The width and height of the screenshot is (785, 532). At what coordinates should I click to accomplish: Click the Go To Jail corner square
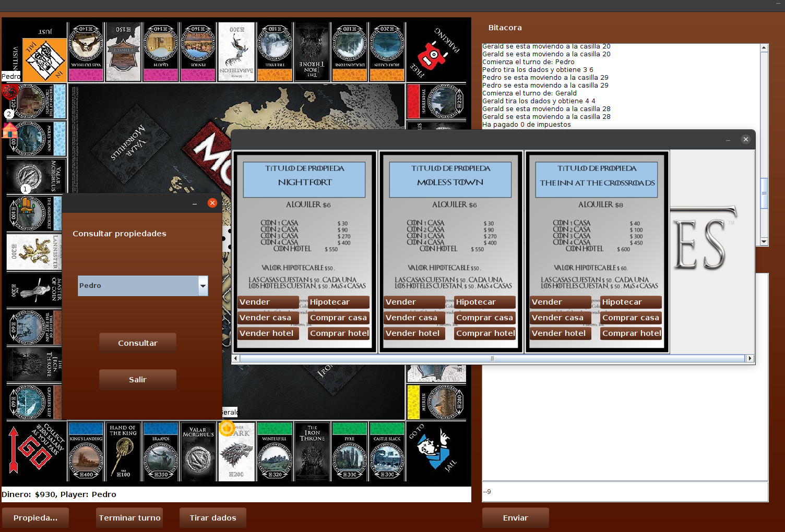436,451
